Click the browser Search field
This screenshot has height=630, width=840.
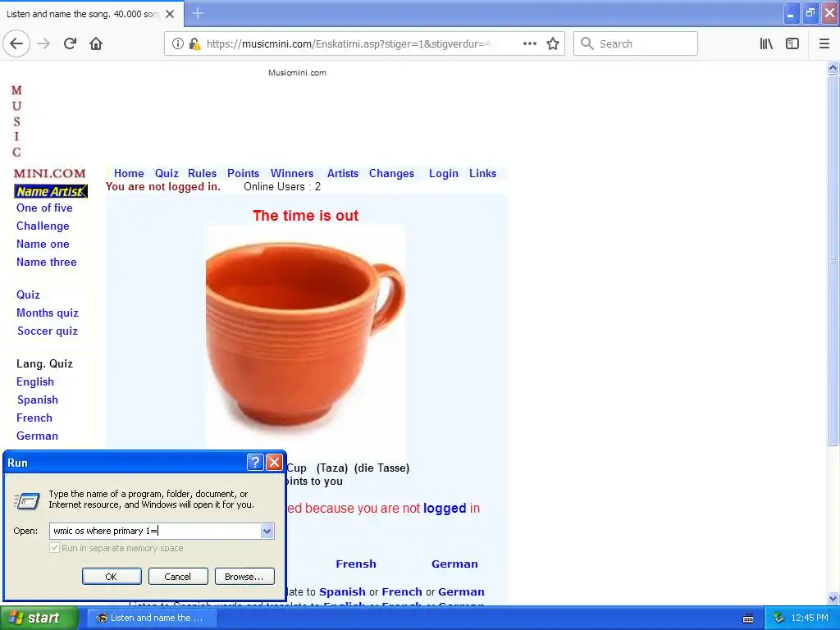point(636,43)
